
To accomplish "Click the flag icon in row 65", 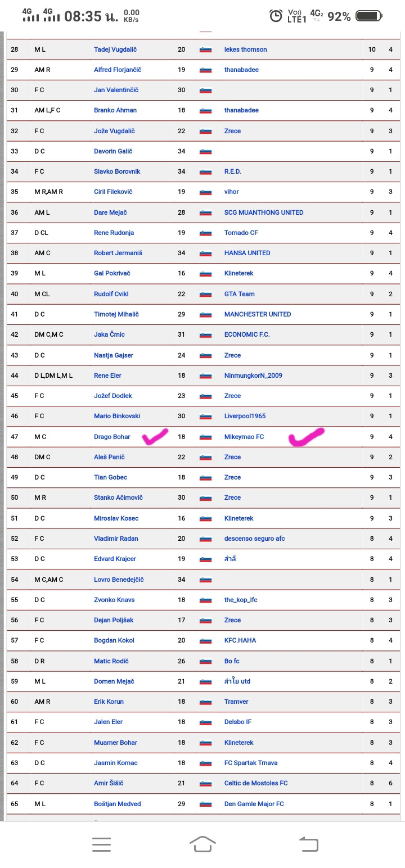I will [x=205, y=804].
